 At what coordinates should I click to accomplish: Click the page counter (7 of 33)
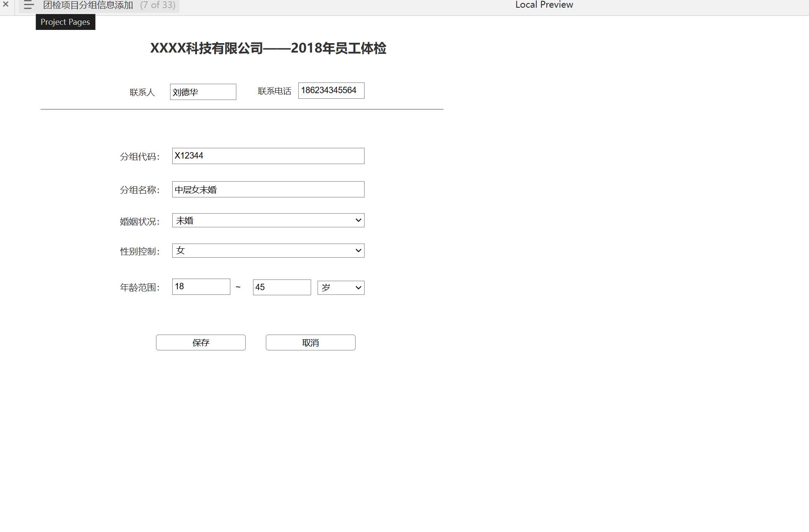(158, 5)
